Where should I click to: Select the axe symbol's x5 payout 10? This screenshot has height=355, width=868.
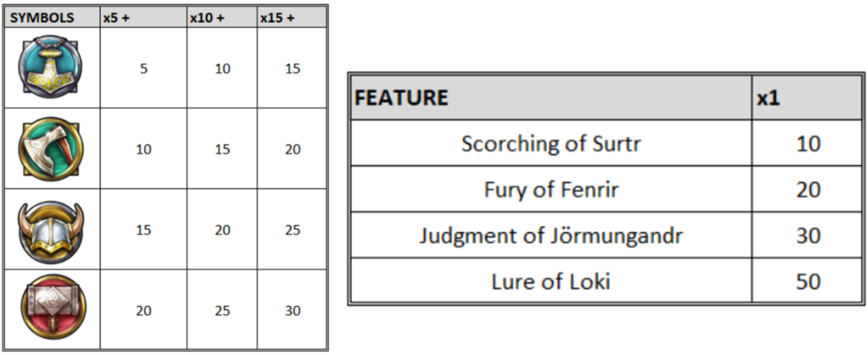click(x=143, y=150)
